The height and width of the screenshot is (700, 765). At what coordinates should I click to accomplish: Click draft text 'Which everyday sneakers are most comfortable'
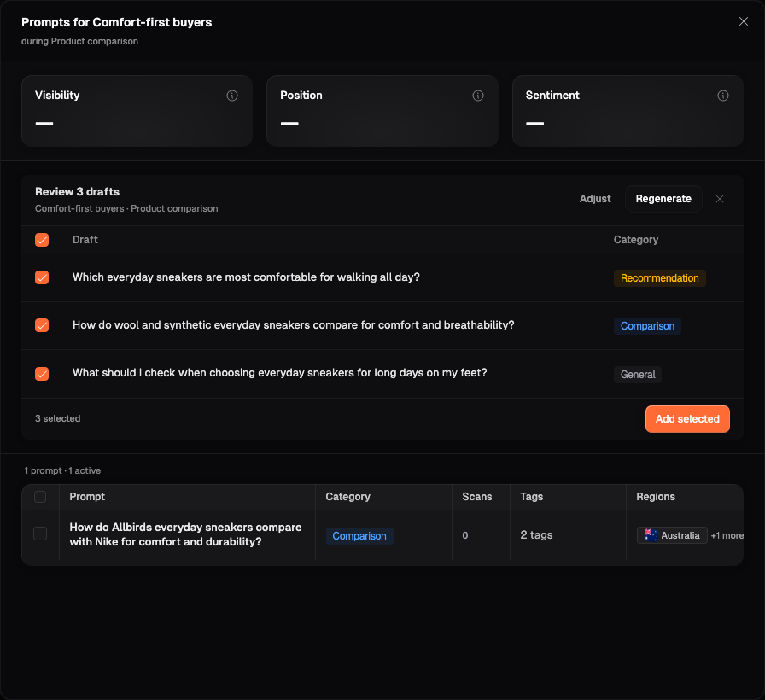246,277
